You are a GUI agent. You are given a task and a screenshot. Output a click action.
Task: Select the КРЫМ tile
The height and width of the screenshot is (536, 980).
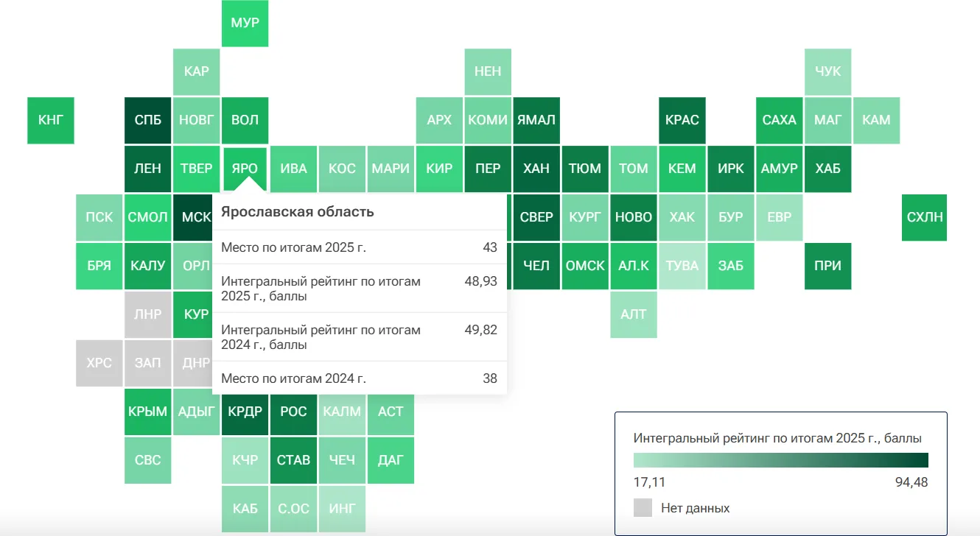pos(148,412)
